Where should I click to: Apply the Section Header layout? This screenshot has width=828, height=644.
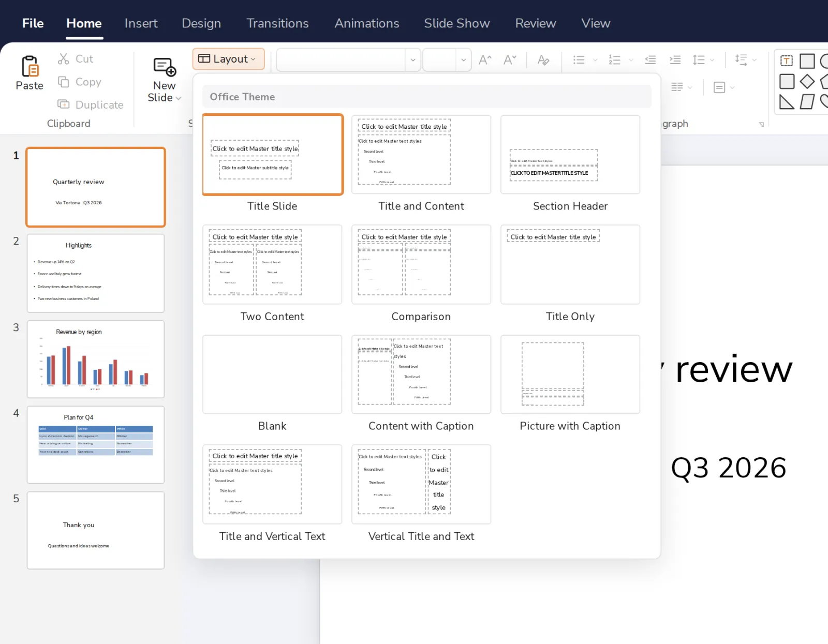570,155
